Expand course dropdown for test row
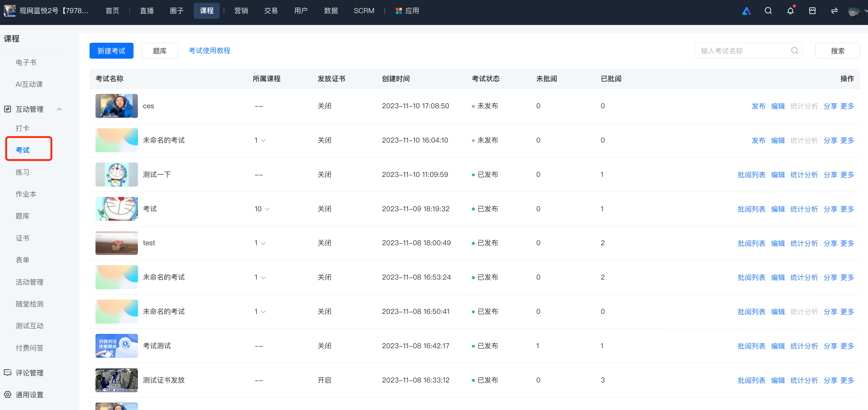Screen dimensions: 868x410 click(x=264, y=243)
